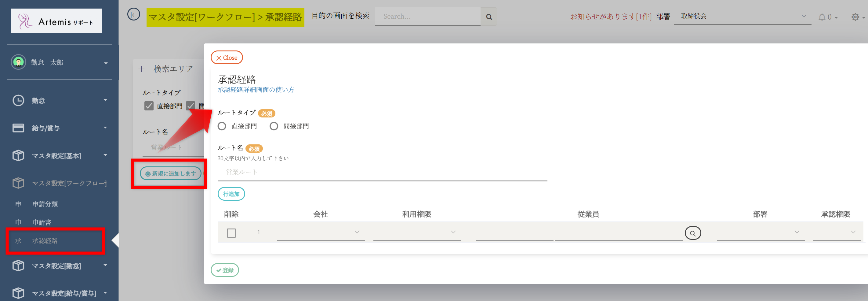
Task: Click the 行追加 add row button
Action: tap(231, 194)
